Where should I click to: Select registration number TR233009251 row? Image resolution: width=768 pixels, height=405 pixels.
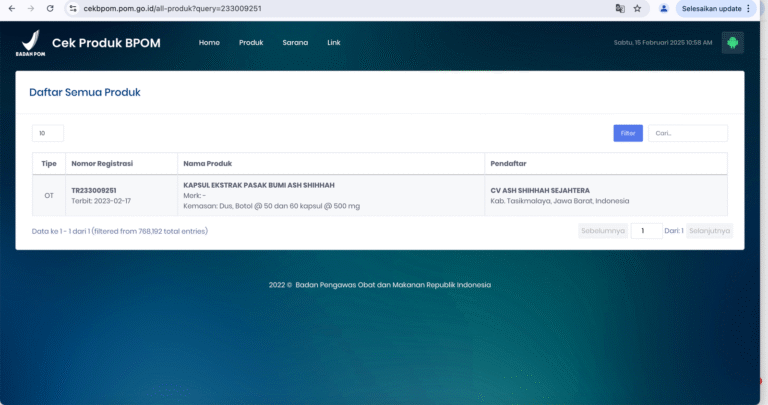pyautogui.click(x=94, y=190)
